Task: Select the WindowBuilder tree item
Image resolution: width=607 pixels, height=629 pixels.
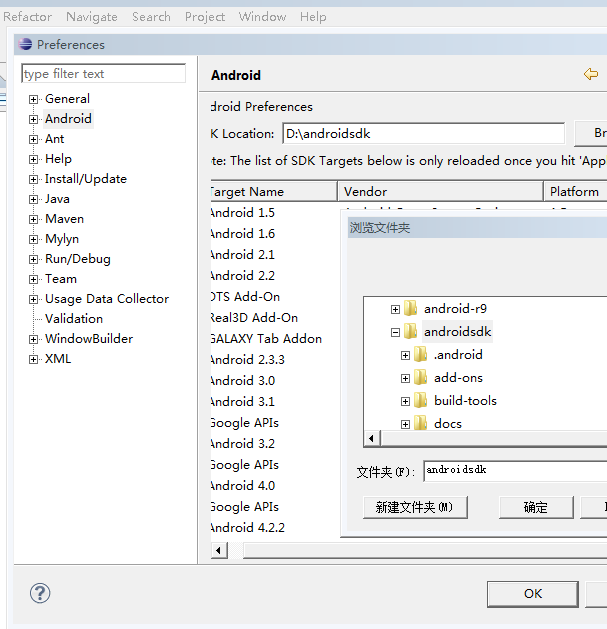Action: click(x=89, y=339)
